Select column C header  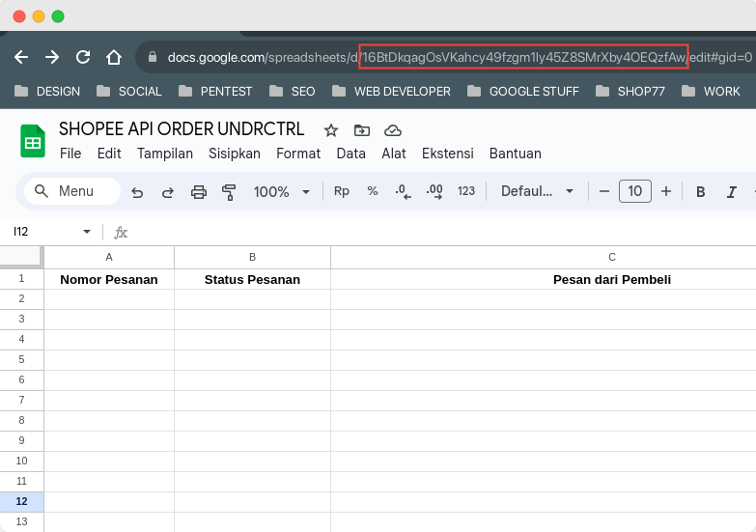[x=544, y=257]
